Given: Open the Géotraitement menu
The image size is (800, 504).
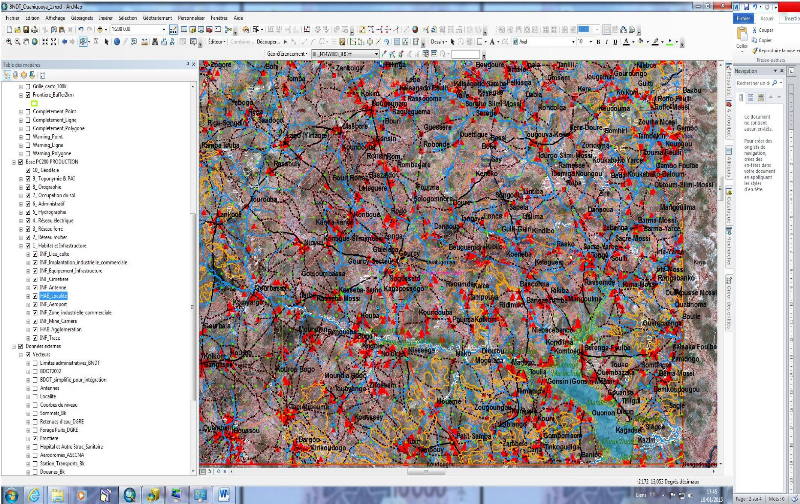Looking at the screenshot, I should tap(157, 18).
